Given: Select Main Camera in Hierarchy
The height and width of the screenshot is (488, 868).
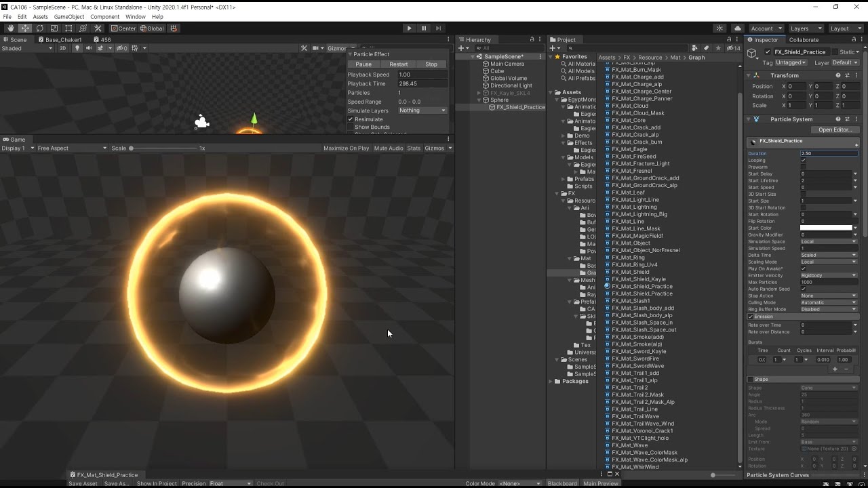Looking at the screenshot, I should [x=507, y=64].
